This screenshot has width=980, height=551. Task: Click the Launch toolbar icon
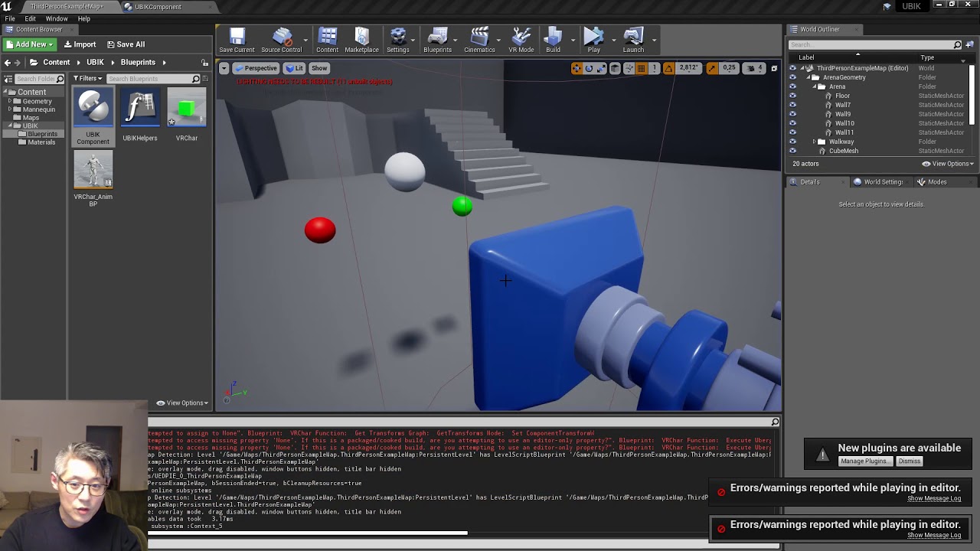pos(633,41)
